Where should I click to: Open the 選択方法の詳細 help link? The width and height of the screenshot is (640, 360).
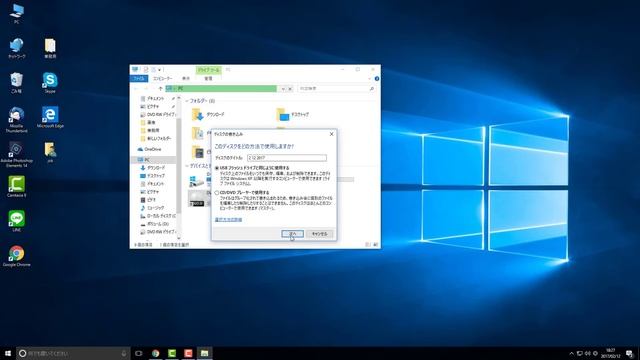point(228,220)
